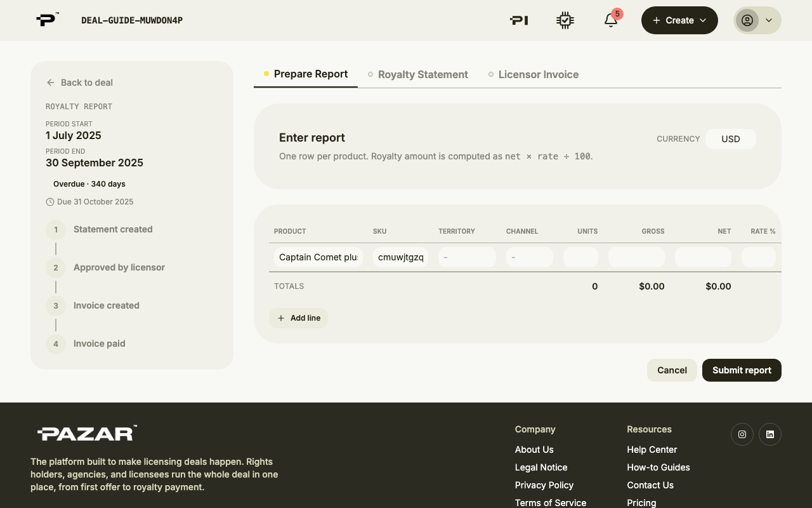Click step 1 Statement created
This screenshot has height=508, width=812.
coord(99,229)
